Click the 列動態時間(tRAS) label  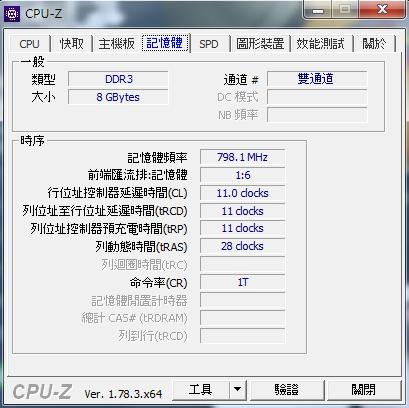(x=141, y=247)
